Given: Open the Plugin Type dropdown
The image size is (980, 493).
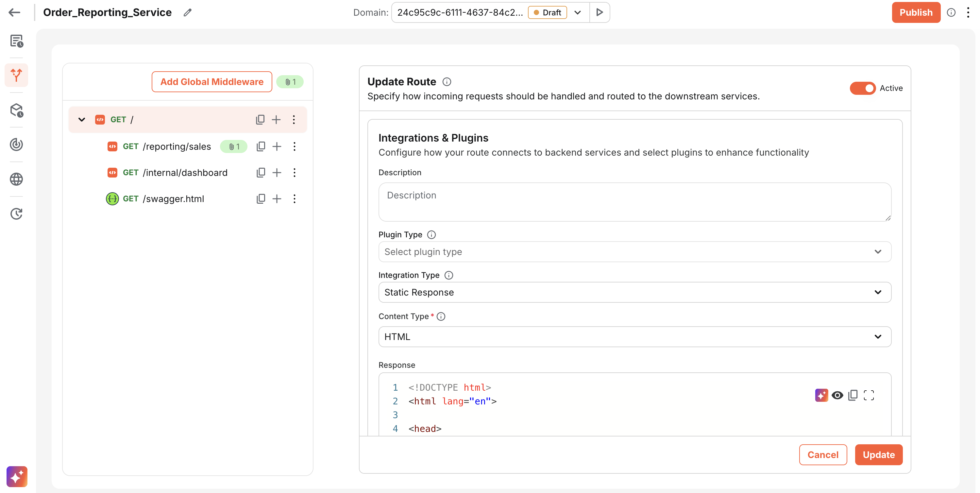Looking at the screenshot, I should click(634, 251).
